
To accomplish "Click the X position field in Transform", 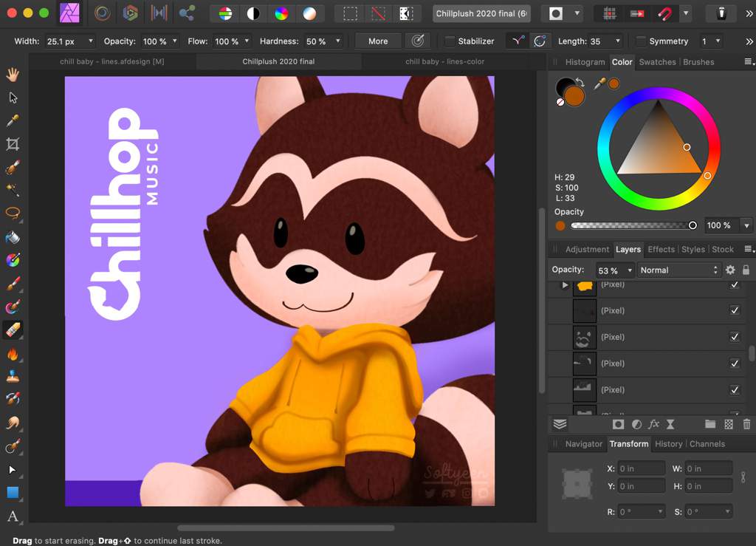I will [x=641, y=469].
